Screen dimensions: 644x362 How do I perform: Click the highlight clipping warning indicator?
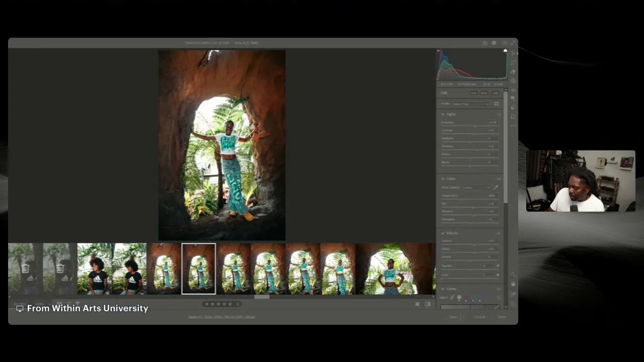click(x=505, y=51)
